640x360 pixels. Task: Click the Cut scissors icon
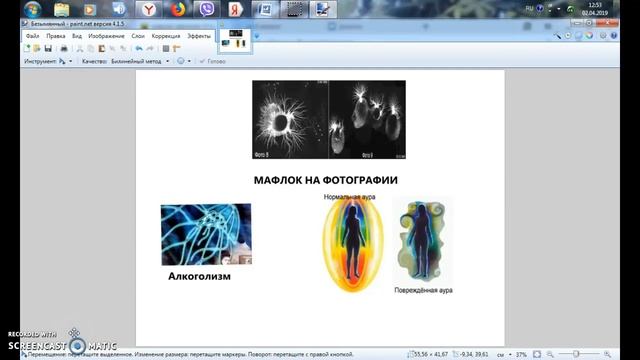point(80,49)
